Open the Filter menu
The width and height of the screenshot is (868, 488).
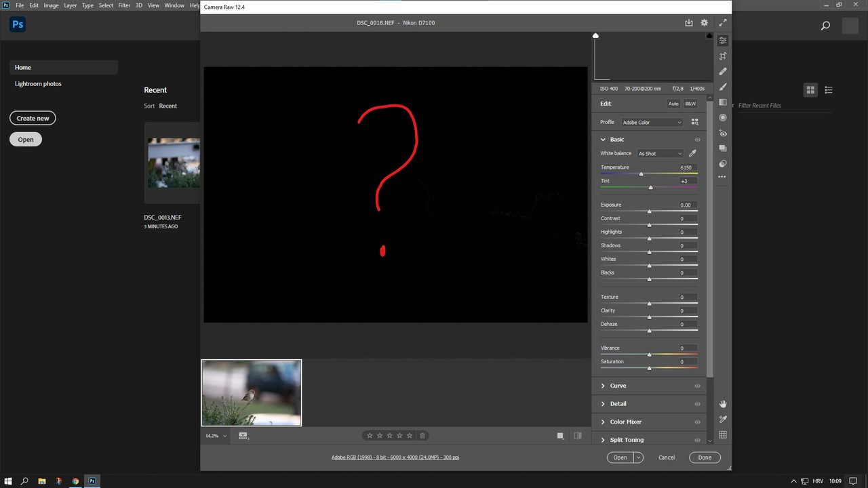[124, 5]
